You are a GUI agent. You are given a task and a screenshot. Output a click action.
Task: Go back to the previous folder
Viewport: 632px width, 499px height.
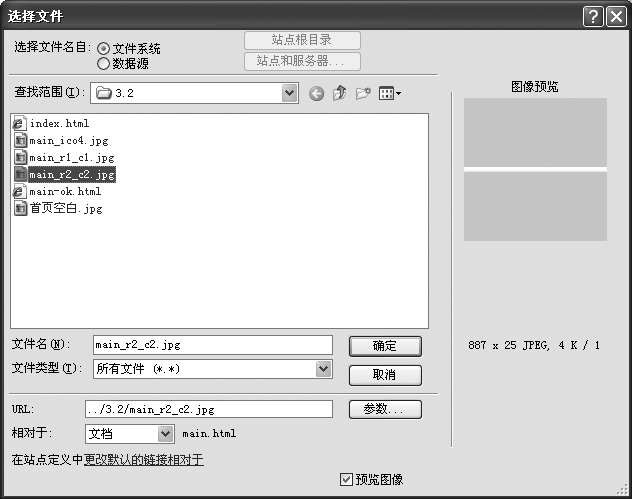click(x=316, y=94)
